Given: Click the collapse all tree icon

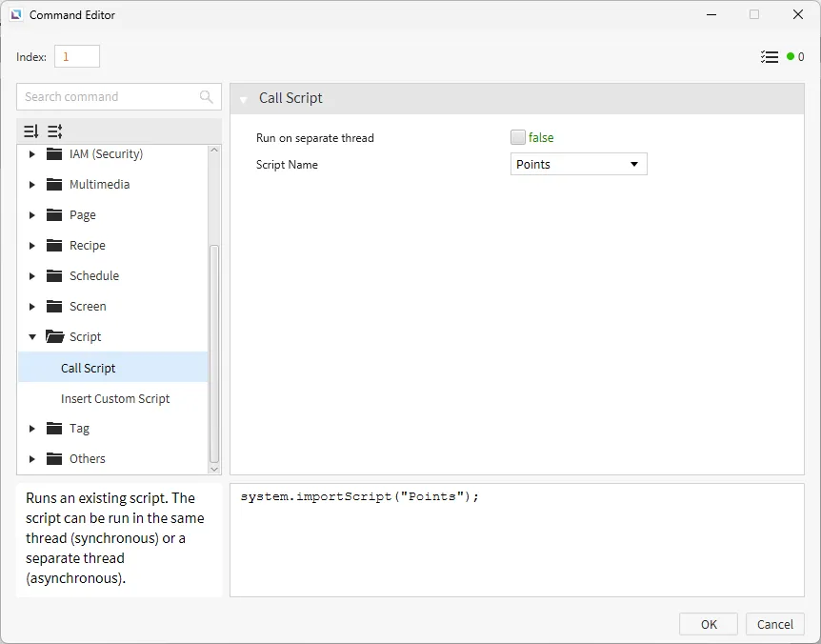Looking at the screenshot, I should point(55,131).
